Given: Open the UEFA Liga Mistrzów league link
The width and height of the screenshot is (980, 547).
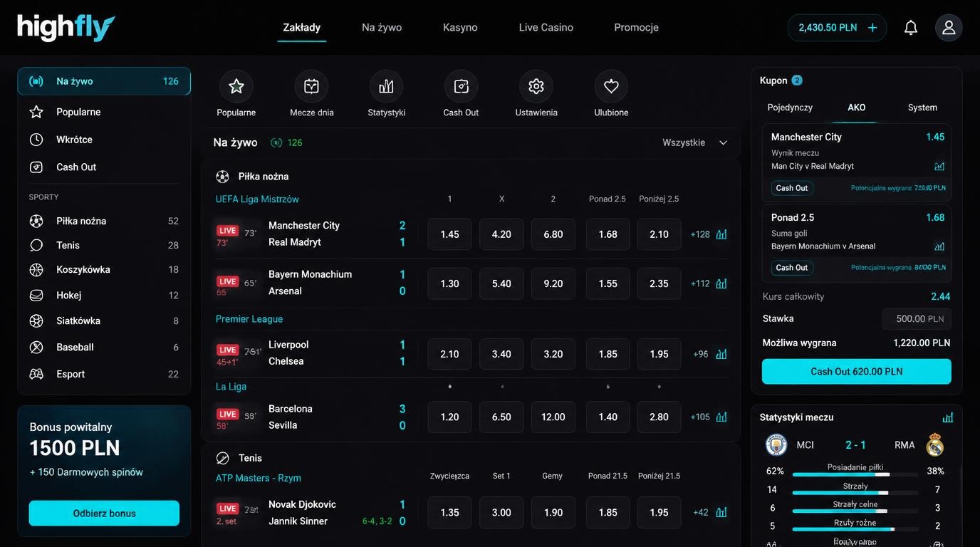Looking at the screenshot, I should tap(257, 199).
